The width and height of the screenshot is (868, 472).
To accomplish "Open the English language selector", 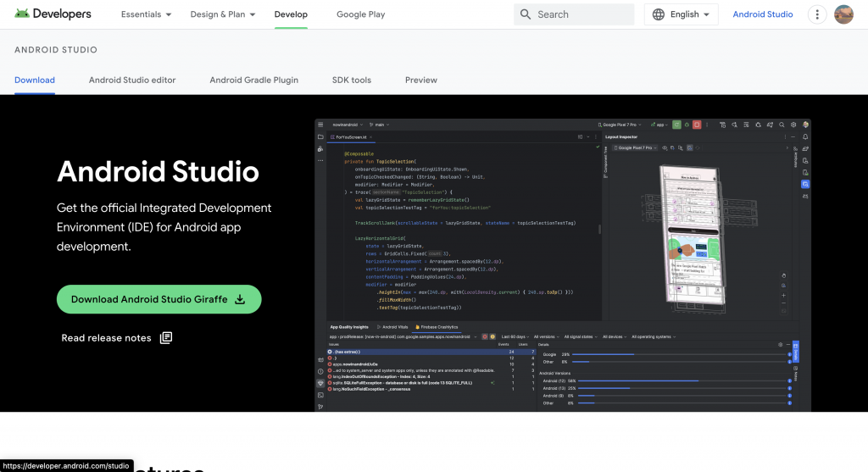I will point(681,14).
